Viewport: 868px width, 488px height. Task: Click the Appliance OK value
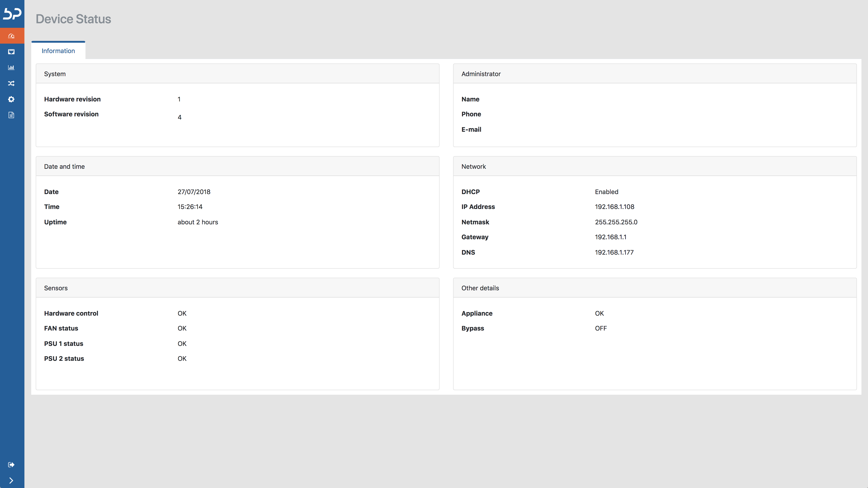coord(599,313)
